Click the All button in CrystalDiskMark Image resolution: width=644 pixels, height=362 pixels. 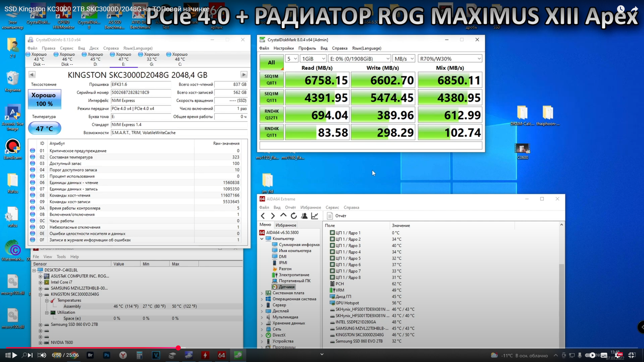click(271, 62)
